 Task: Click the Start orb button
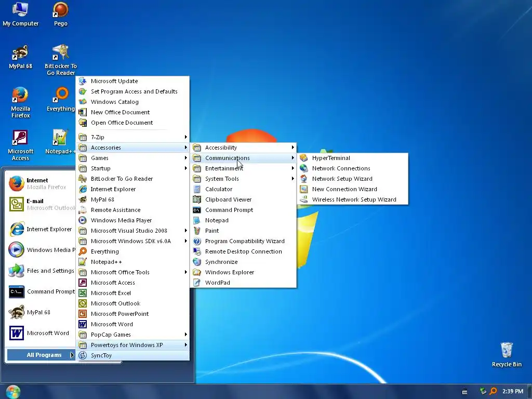tap(13, 392)
